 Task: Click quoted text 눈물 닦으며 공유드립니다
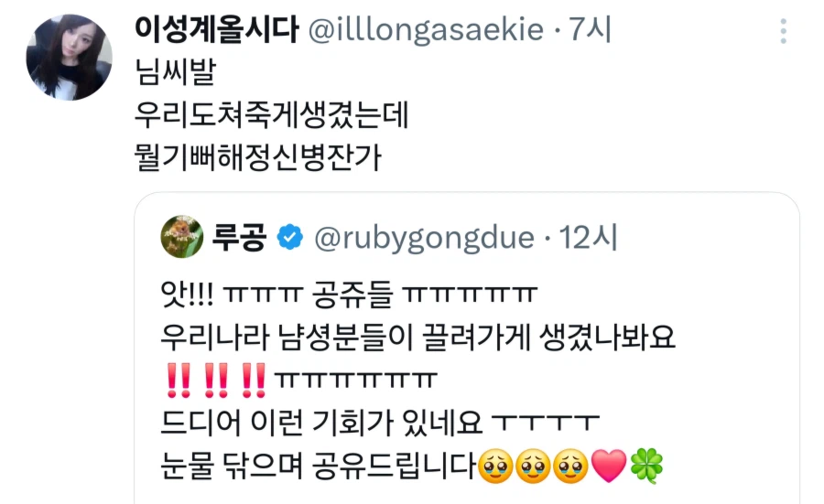pyautogui.click(x=319, y=466)
